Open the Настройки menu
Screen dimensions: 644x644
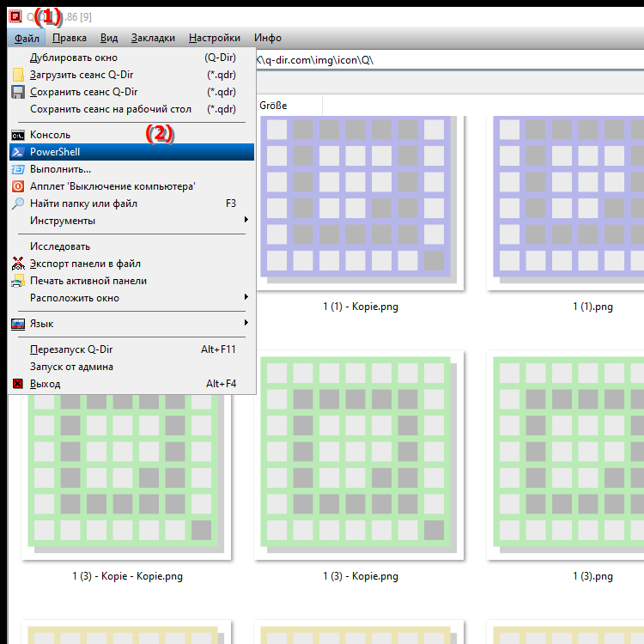[x=215, y=38]
